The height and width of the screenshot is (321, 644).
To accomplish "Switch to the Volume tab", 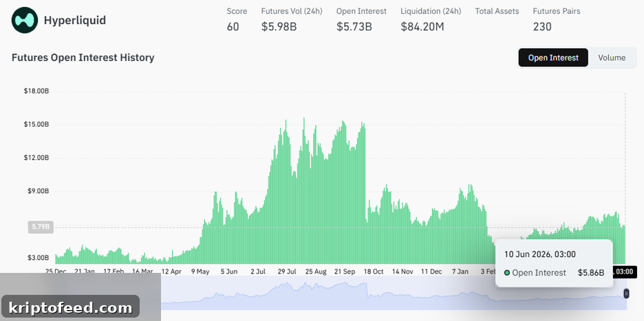I will (x=612, y=58).
